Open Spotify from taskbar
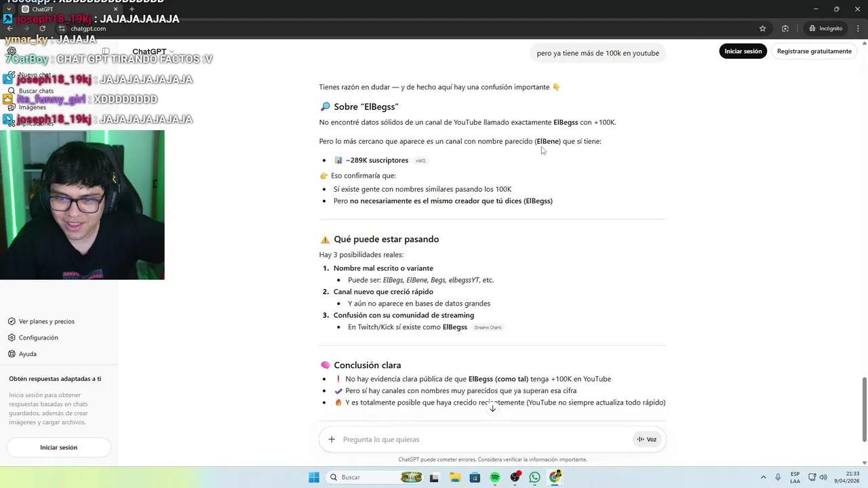Image resolution: width=868 pixels, height=488 pixels. 495,477
